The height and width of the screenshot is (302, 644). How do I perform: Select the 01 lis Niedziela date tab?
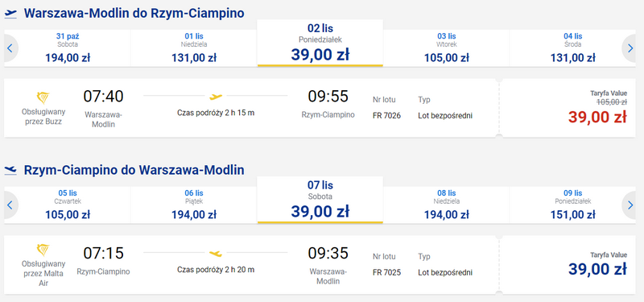(x=194, y=48)
